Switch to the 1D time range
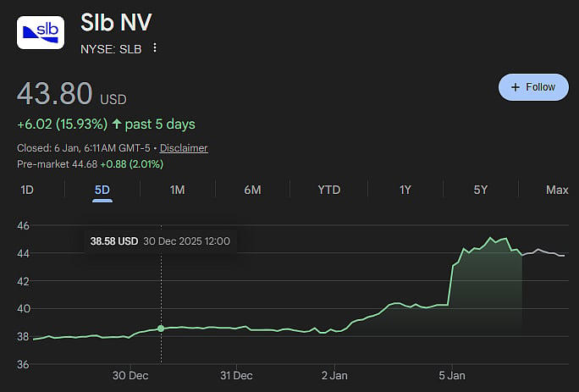The height and width of the screenshot is (392, 579). click(x=26, y=190)
